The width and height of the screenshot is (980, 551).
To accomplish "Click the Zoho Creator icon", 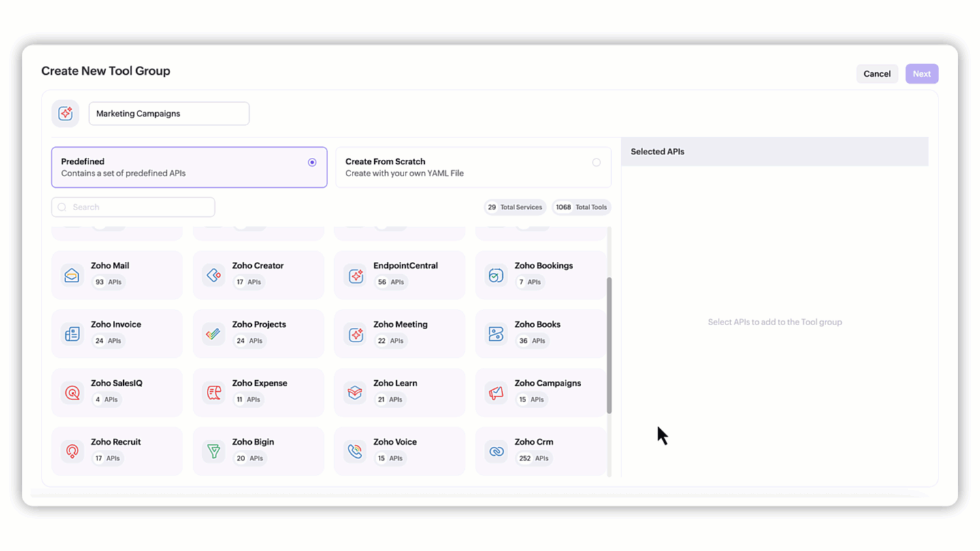I will [x=213, y=275].
